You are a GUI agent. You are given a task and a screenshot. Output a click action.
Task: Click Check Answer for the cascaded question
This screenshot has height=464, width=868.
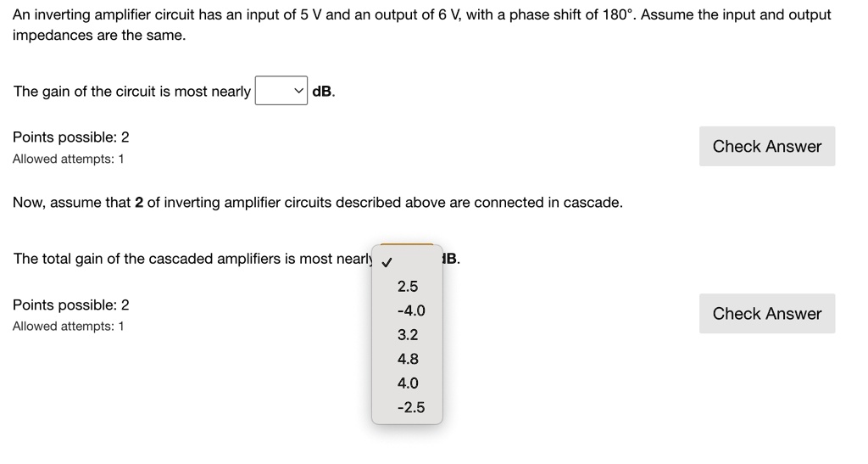(766, 313)
